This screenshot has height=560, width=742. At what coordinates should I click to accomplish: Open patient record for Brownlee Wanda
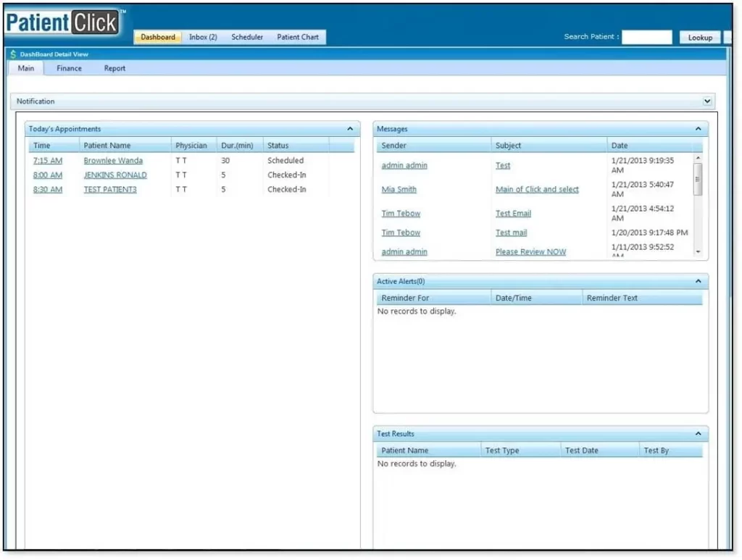pyautogui.click(x=113, y=160)
